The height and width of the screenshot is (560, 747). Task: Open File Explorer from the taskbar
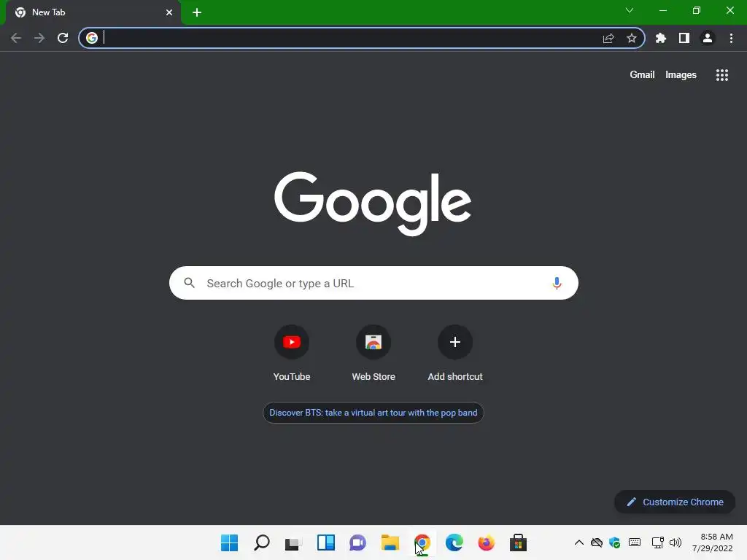pos(390,542)
